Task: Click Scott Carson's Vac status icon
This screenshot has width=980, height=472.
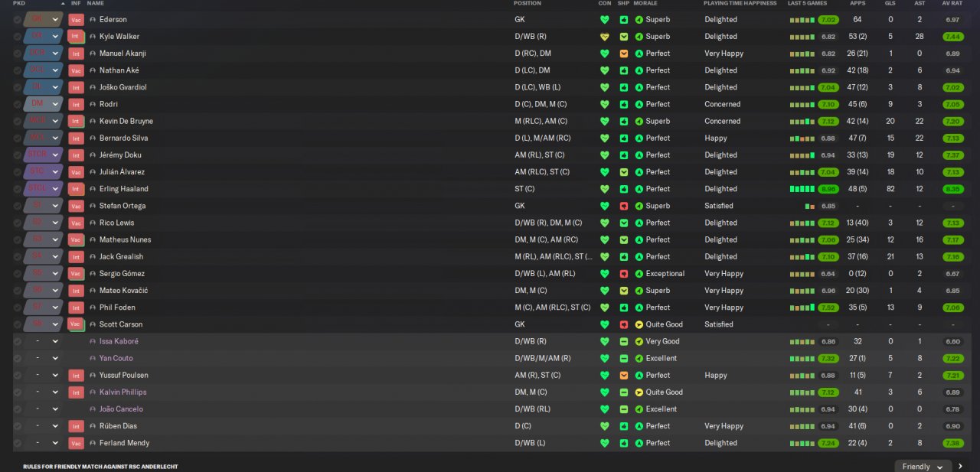Action: [x=76, y=324]
